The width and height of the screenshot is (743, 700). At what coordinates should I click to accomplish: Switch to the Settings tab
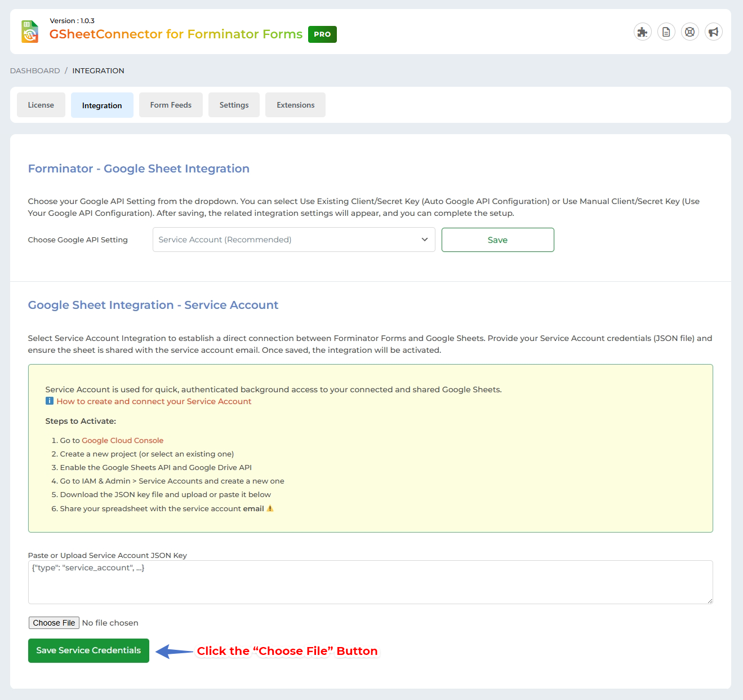coord(234,105)
